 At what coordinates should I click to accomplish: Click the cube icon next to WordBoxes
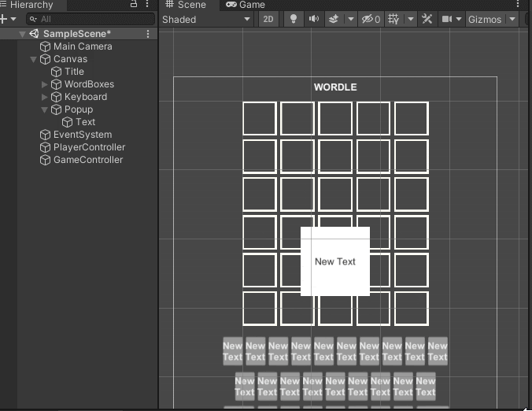tap(56, 84)
